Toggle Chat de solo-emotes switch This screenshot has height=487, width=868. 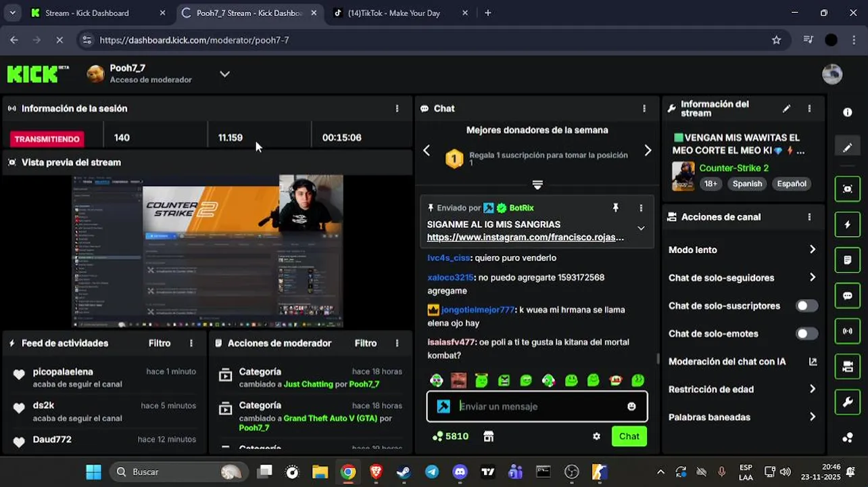[806, 333]
